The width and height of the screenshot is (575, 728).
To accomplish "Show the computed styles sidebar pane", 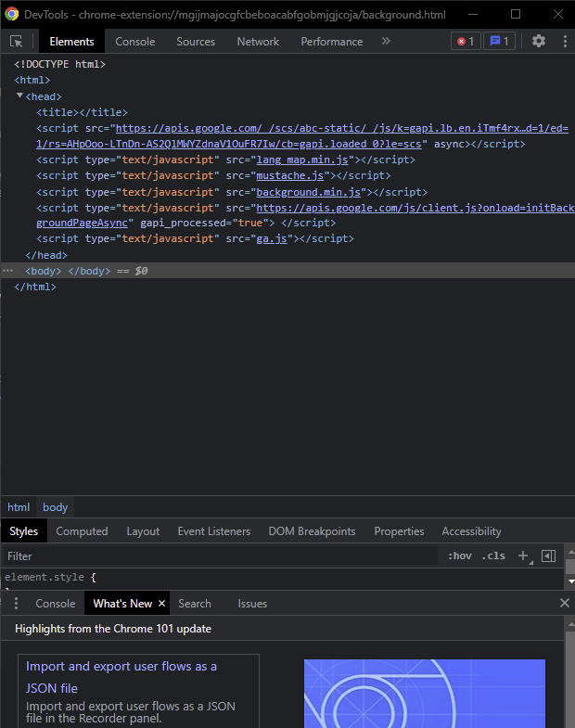I will click(x=548, y=556).
